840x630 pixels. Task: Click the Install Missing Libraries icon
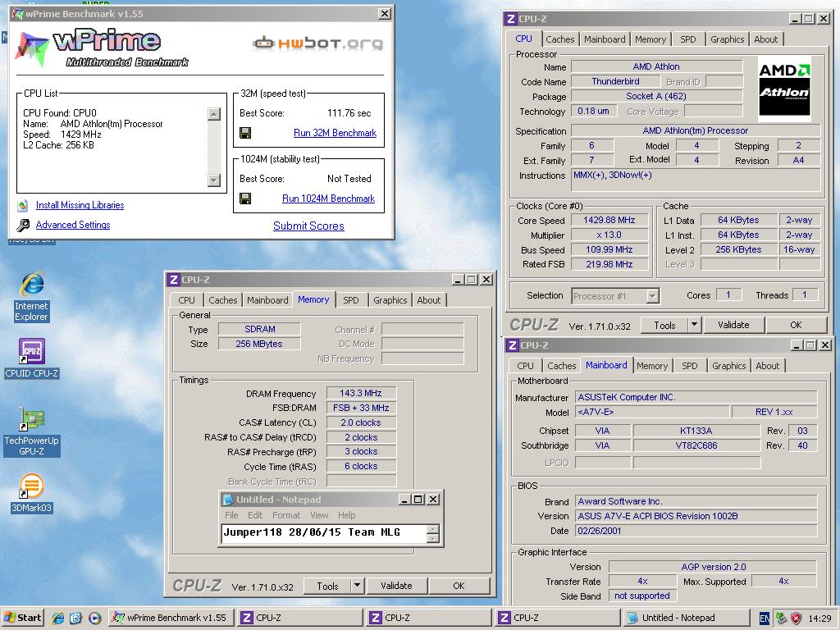(22, 205)
